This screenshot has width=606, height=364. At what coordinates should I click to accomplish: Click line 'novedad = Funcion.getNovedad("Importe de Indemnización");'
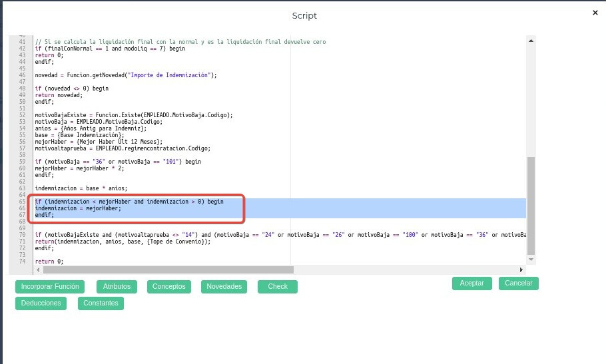tap(126, 75)
